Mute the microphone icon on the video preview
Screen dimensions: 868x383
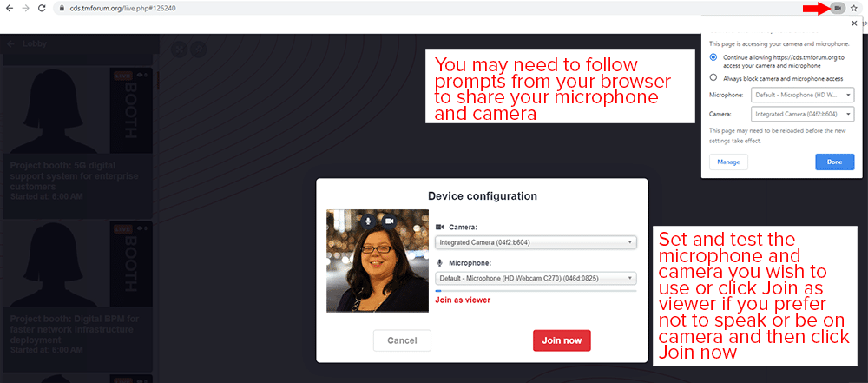tap(368, 221)
